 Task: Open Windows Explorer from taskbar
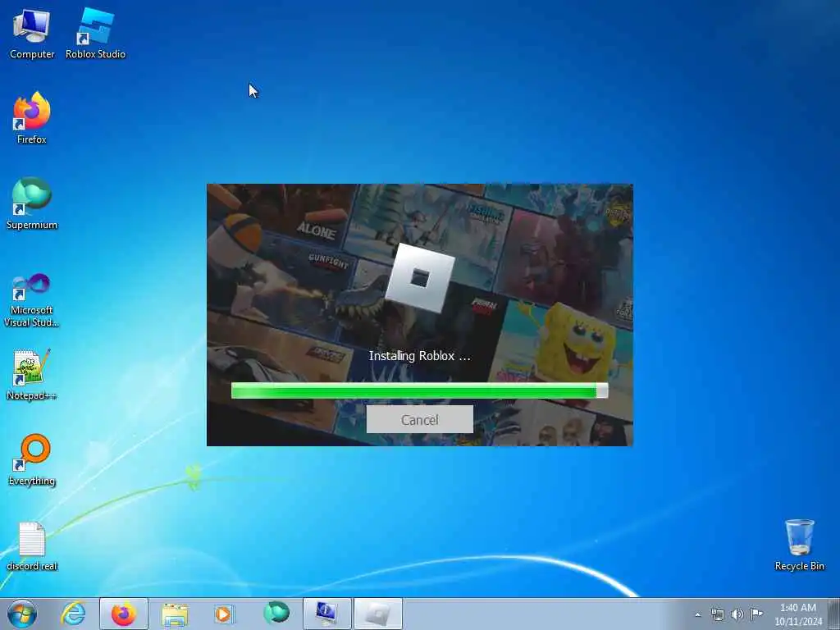[175, 614]
